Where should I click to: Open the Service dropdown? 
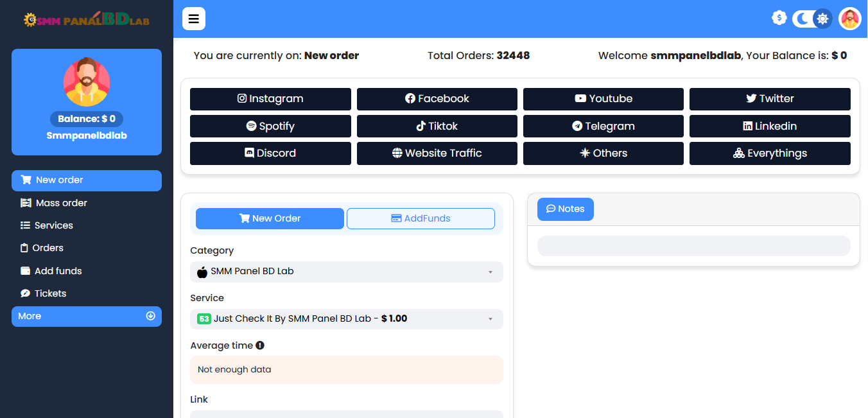point(346,318)
